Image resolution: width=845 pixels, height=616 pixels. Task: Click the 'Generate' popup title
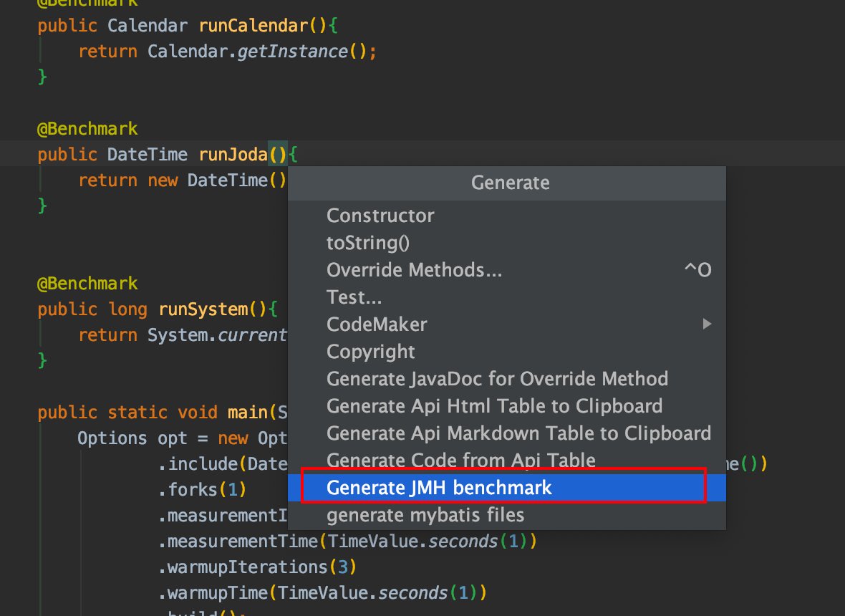coord(511,183)
